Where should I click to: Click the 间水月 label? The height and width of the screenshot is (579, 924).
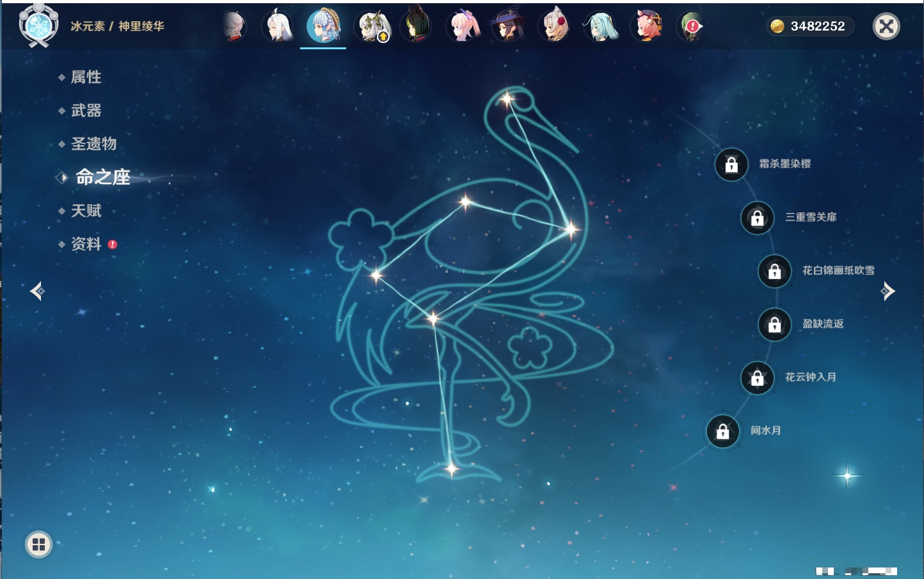[x=766, y=431]
